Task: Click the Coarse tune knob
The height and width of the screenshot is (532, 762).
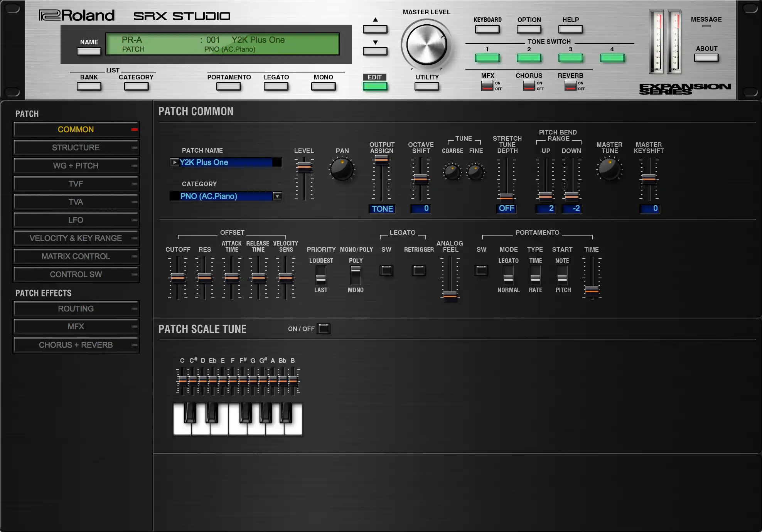Action: [452, 172]
